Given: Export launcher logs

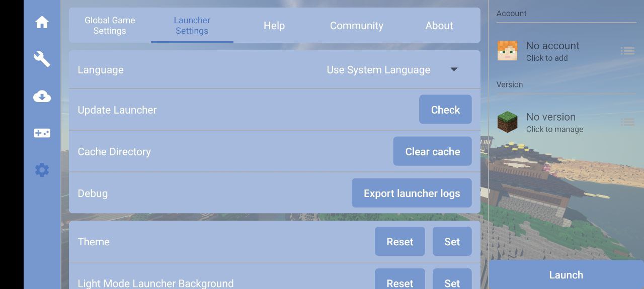Looking at the screenshot, I should (x=412, y=193).
